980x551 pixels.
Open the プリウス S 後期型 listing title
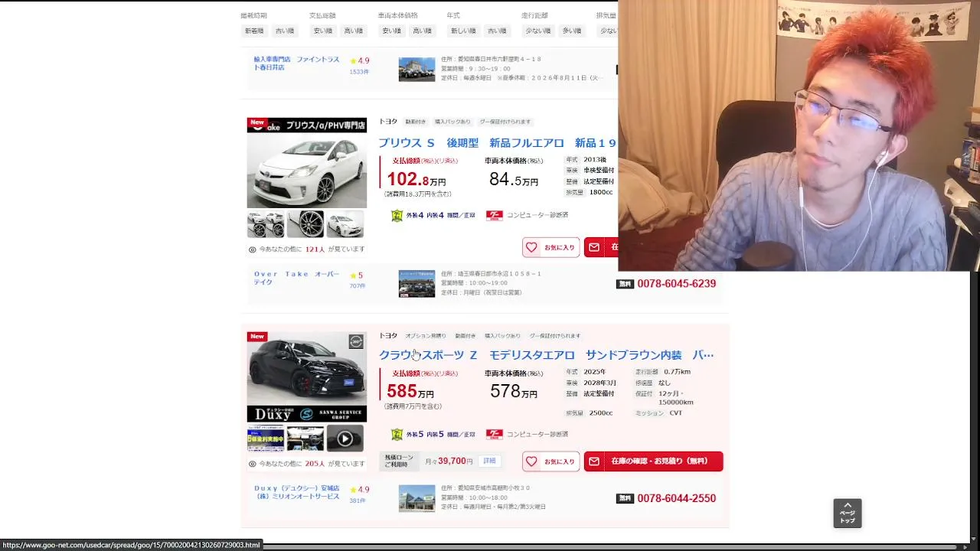497,143
